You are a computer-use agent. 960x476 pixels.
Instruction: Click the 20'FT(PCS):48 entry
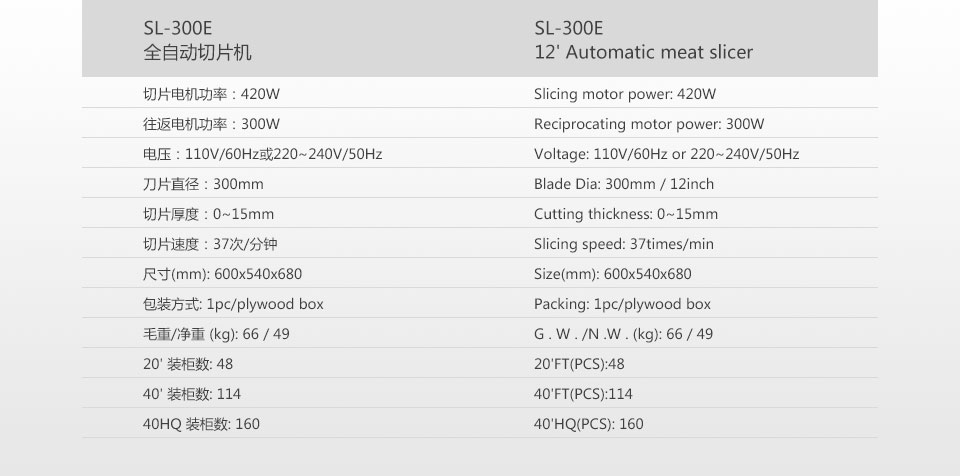(579, 365)
